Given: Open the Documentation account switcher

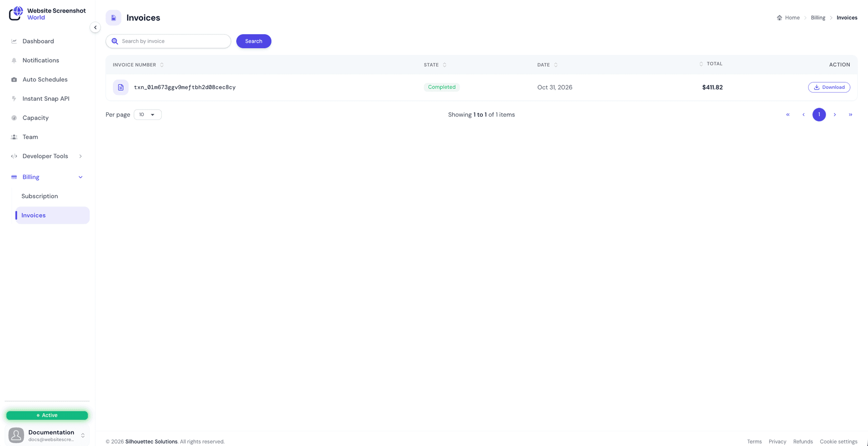Looking at the screenshot, I should [x=47, y=435].
